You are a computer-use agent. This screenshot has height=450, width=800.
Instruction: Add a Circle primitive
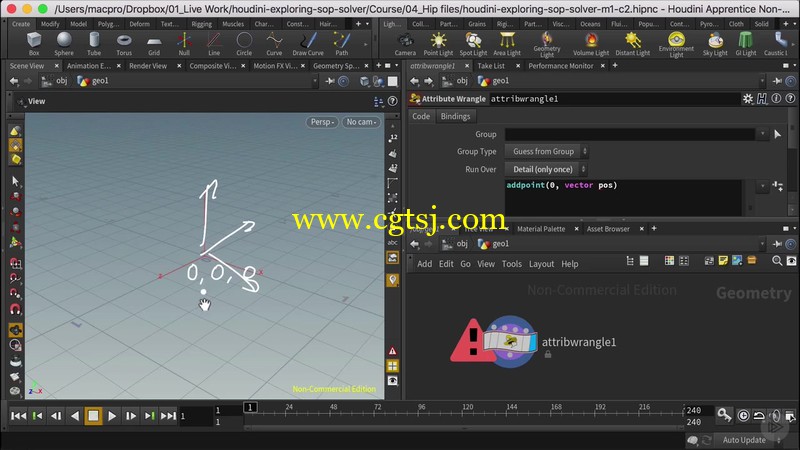click(244, 43)
